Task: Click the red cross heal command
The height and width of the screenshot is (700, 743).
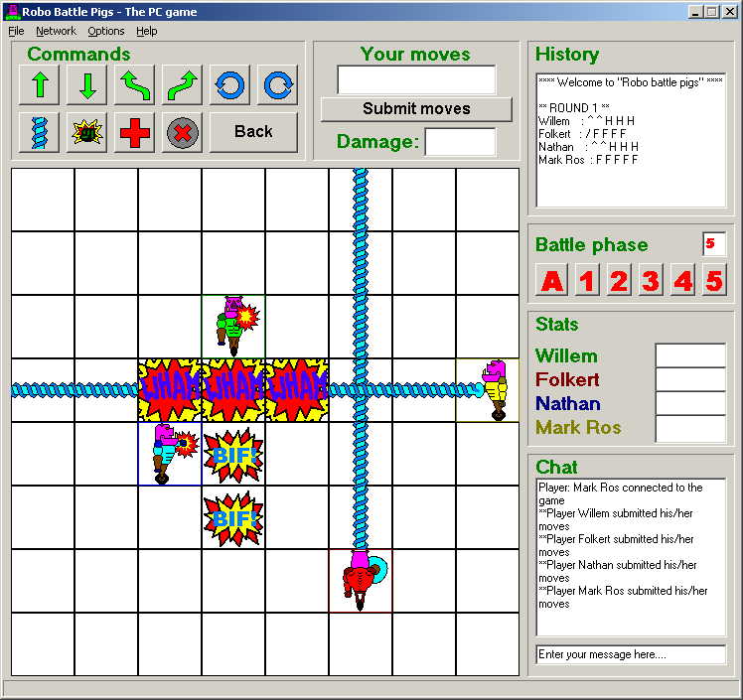Action: coord(134,132)
